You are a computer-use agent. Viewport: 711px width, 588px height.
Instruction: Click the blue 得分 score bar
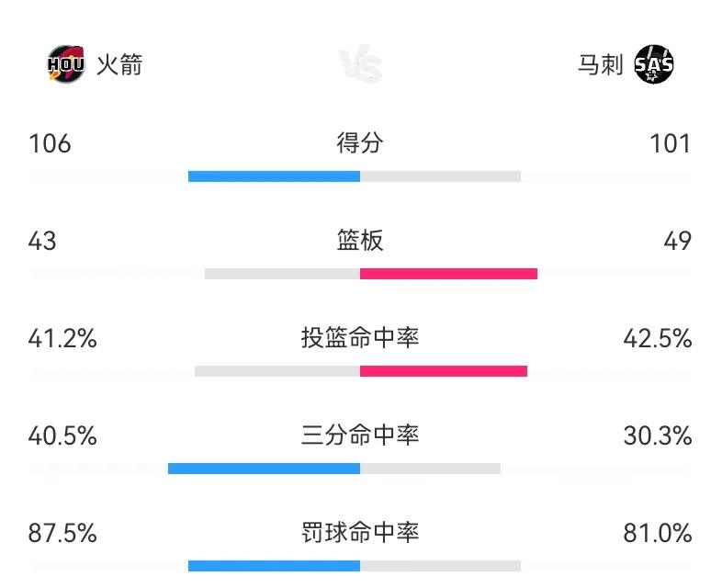[x=275, y=176]
